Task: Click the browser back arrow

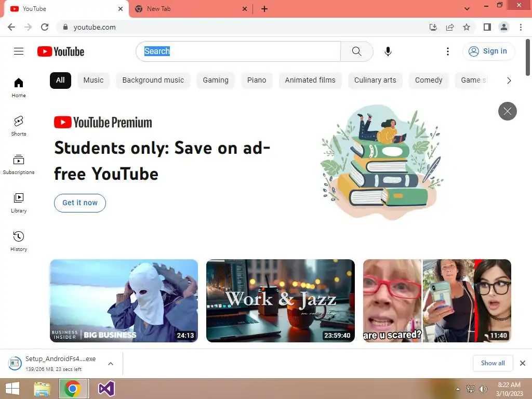Action: [11, 27]
